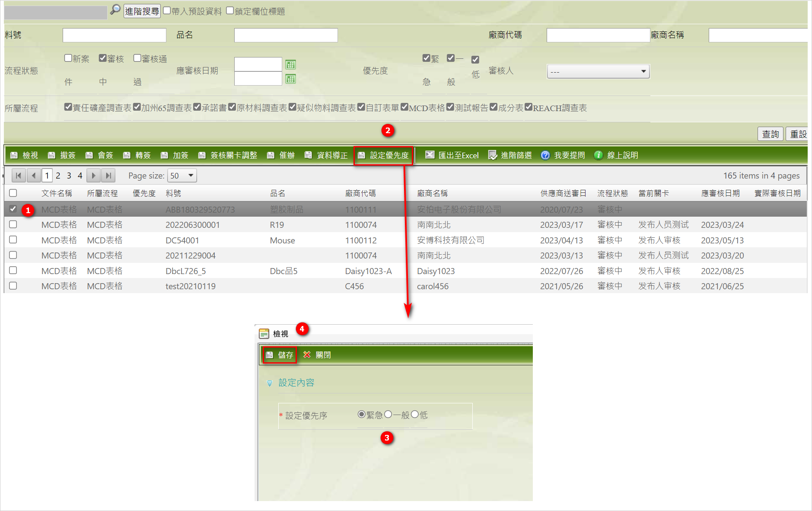Go to the previous page of results

click(x=33, y=176)
